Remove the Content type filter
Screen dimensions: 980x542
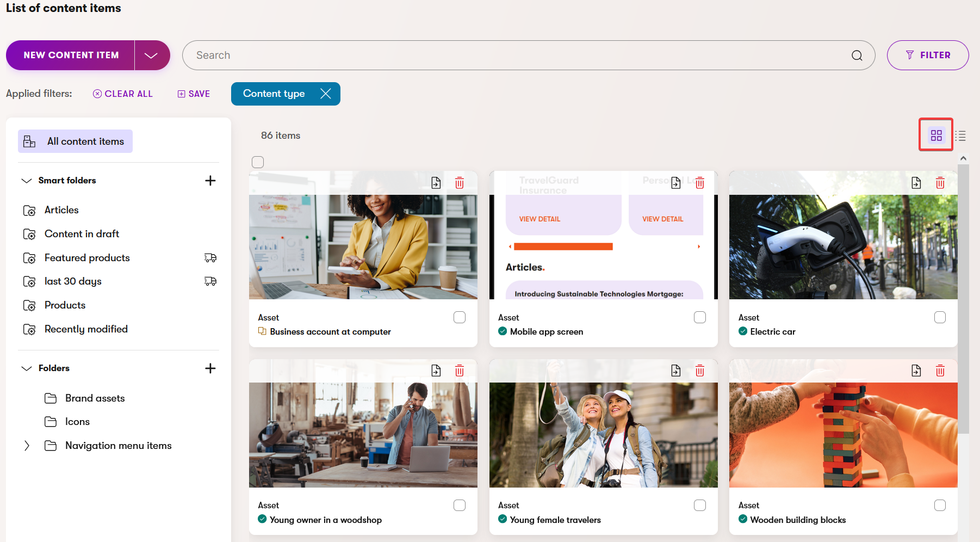326,94
